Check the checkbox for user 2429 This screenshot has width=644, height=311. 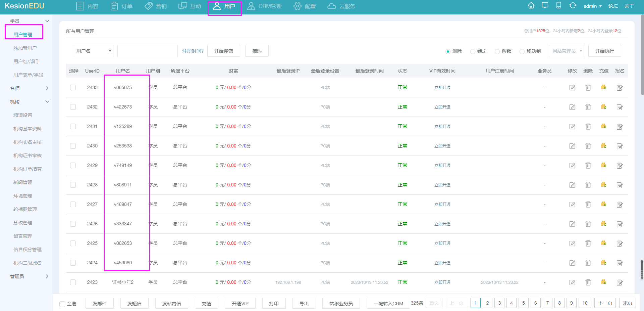point(73,166)
